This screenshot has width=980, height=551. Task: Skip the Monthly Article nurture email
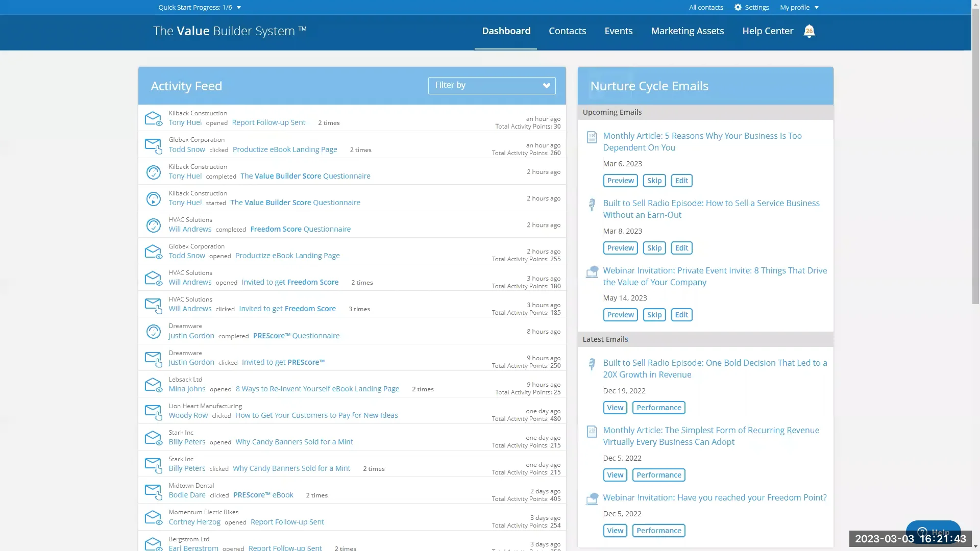[x=654, y=180]
